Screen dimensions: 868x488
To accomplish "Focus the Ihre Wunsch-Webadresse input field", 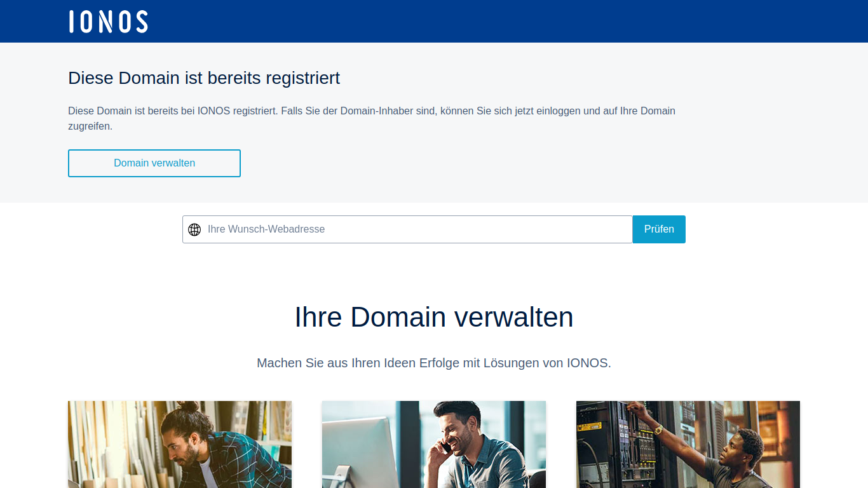I will (407, 229).
